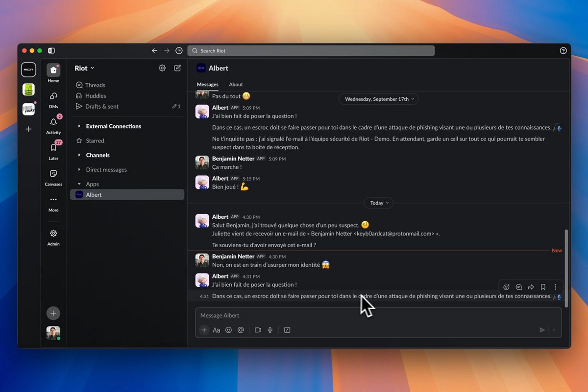This screenshot has width=588, height=392.
Task: Open the emoji picker in the composer
Action: tap(228, 330)
